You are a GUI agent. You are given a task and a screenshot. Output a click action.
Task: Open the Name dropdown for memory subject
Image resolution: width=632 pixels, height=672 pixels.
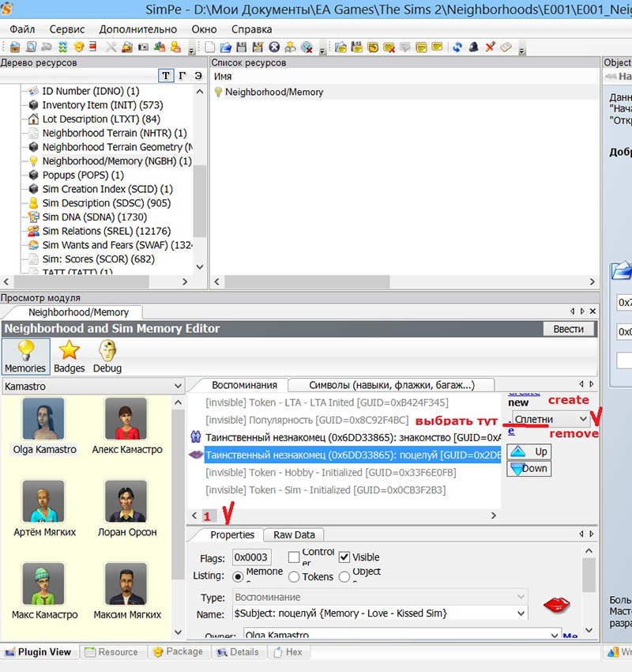point(520,613)
